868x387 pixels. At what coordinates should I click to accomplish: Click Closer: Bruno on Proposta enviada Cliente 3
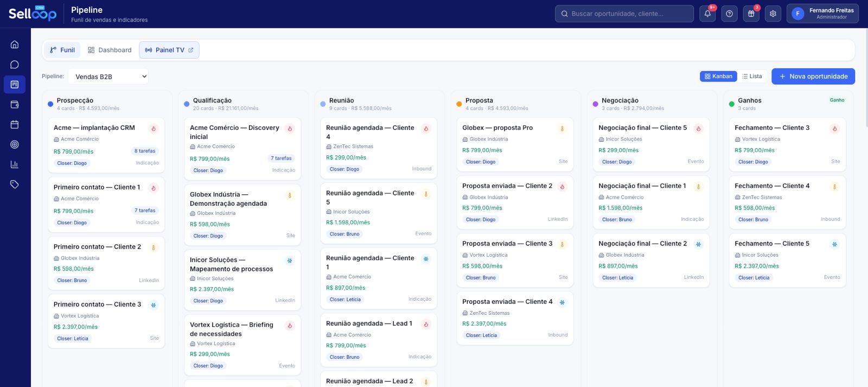pyautogui.click(x=481, y=277)
